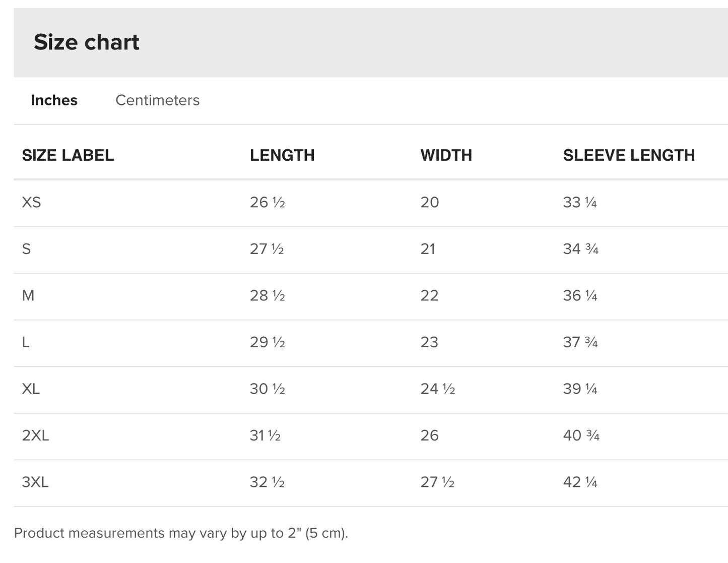Click the M width value 22
Image resolution: width=728 pixels, height=563 pixels.
pyautogui.click(x=429, y=296)
